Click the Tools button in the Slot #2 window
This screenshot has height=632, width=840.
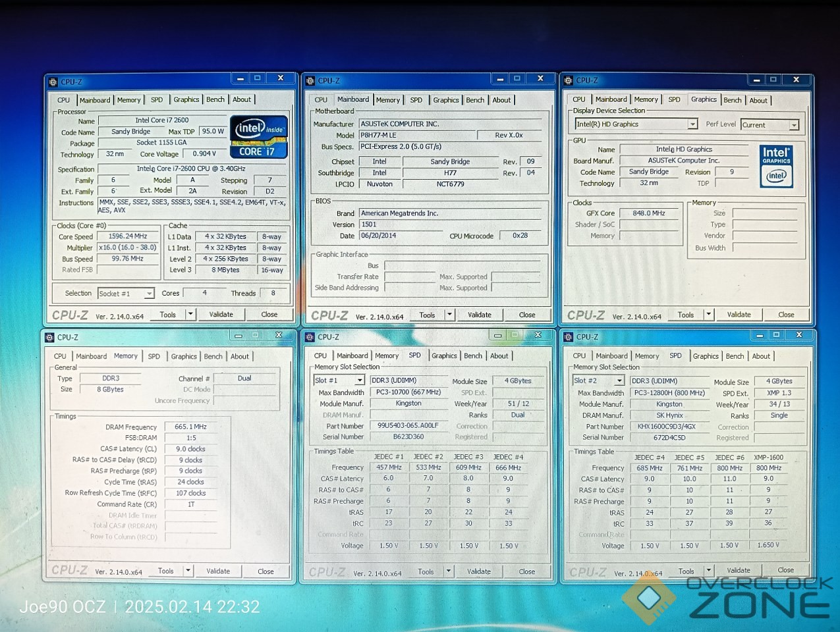686,571
